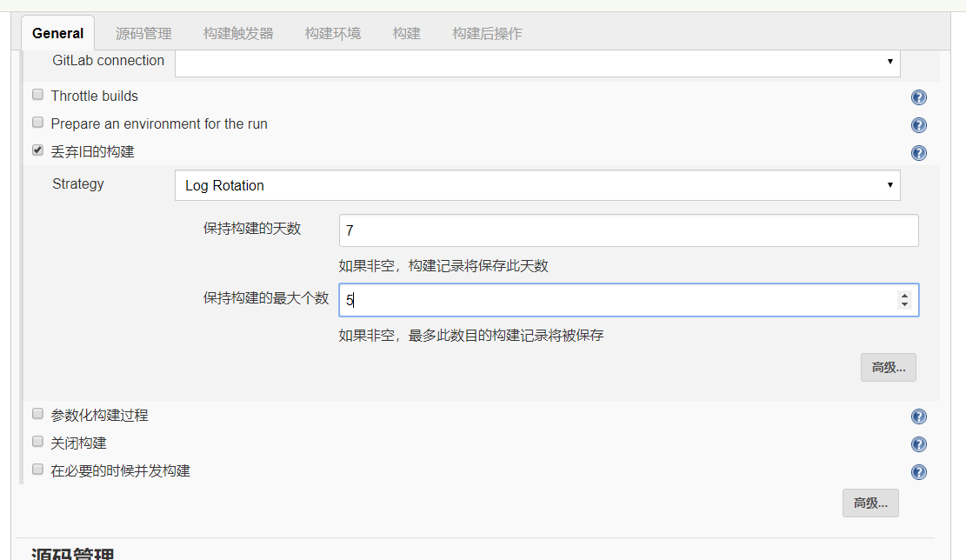Check the 在必要的时候并发构建 box
The height and width of the screenshot is (560, 966).
[x=37, y=469]
